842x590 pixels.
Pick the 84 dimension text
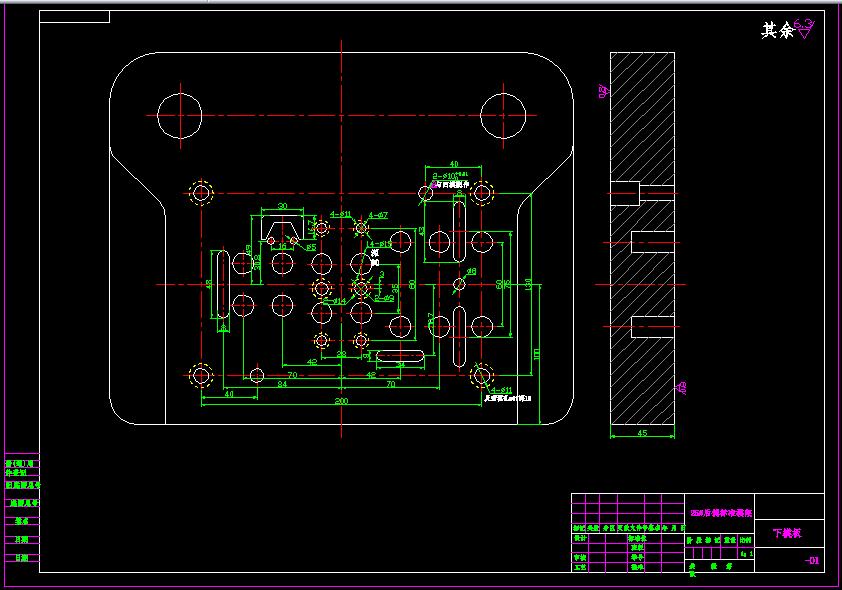tap(282, 384)
